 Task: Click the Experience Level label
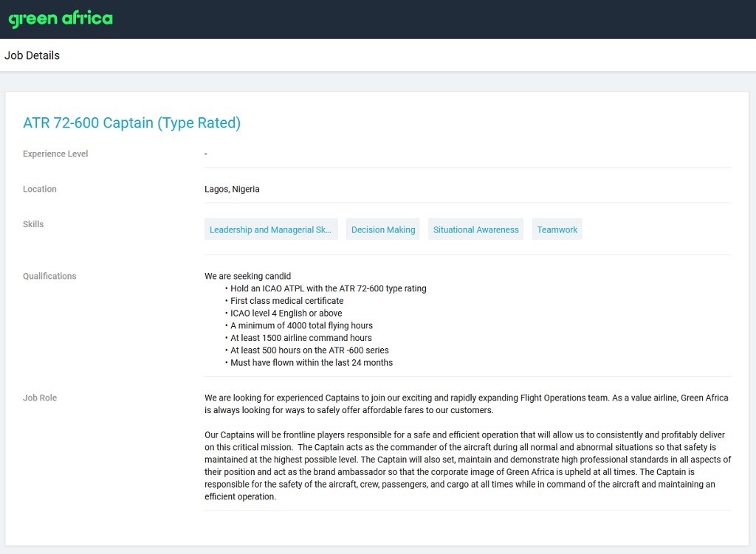point(55,153)
